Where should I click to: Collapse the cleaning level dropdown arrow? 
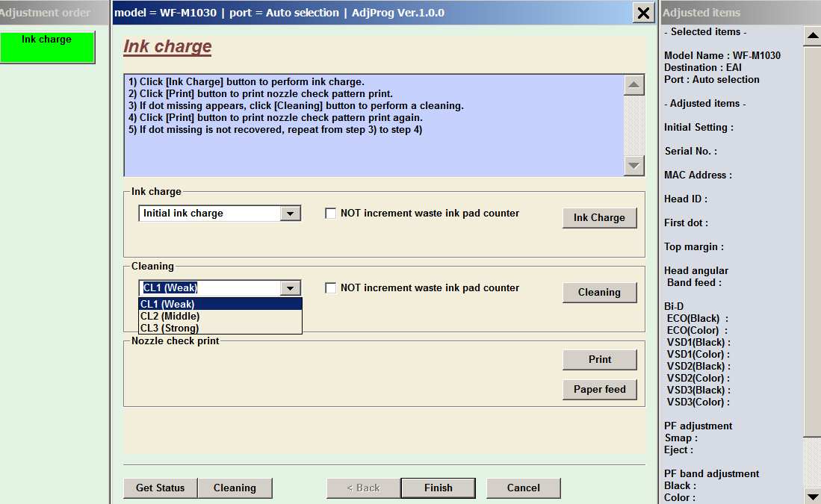tap(290, 288)
